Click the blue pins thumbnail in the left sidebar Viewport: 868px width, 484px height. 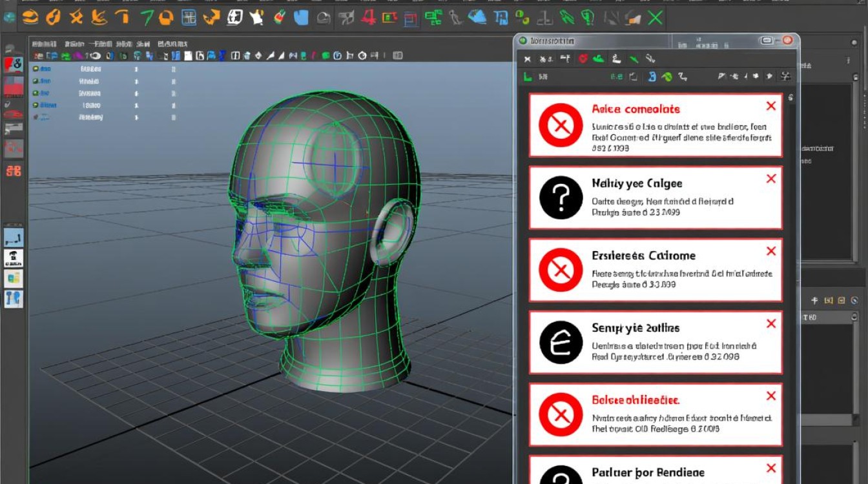[x=14, y=298]
